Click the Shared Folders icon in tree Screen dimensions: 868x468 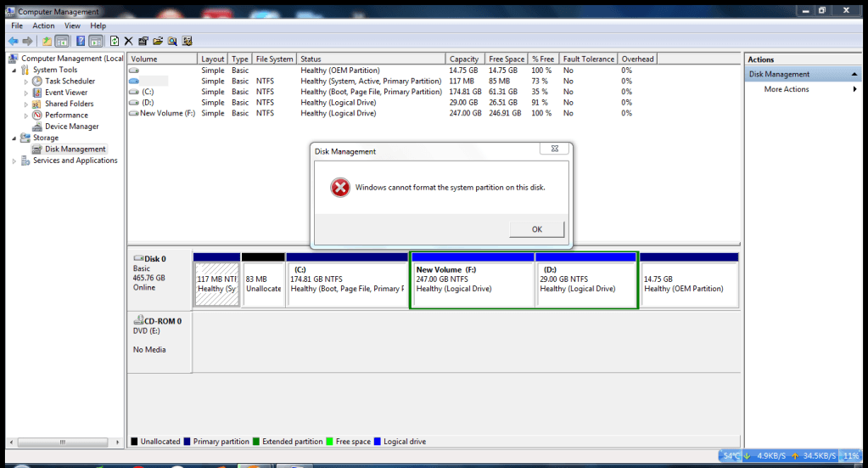coord(37,104)
